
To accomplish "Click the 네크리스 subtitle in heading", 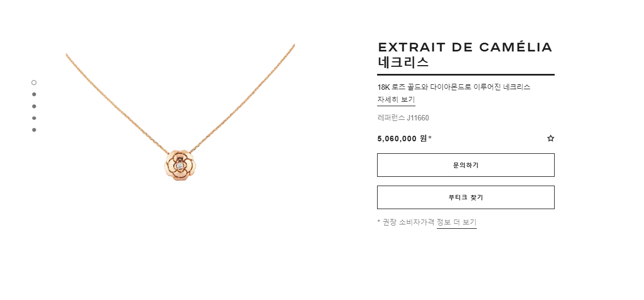I will (403, 62).
